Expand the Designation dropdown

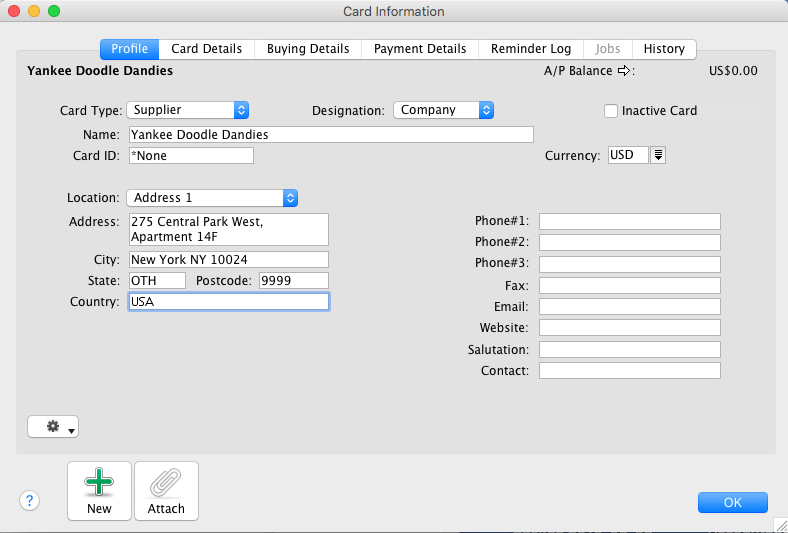(443, 110)
